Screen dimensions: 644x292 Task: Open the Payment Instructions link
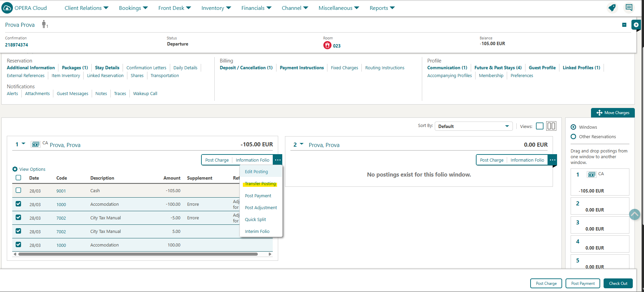pos(302,68)
